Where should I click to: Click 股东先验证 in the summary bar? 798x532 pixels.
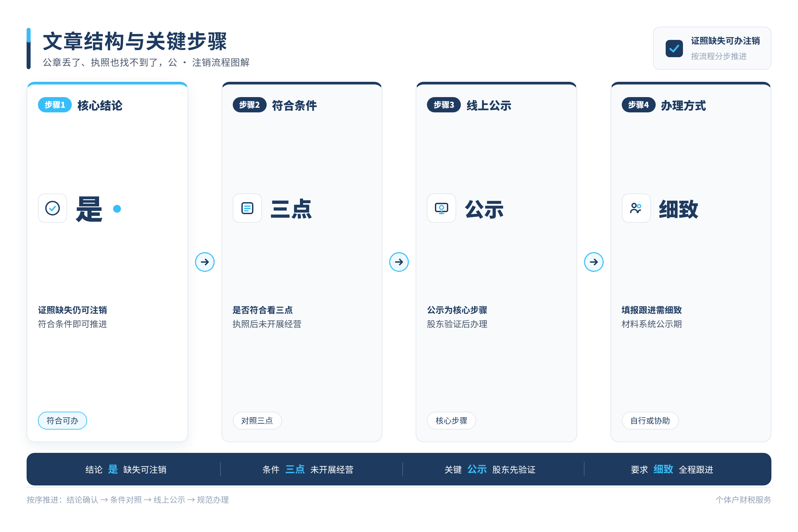514,469
